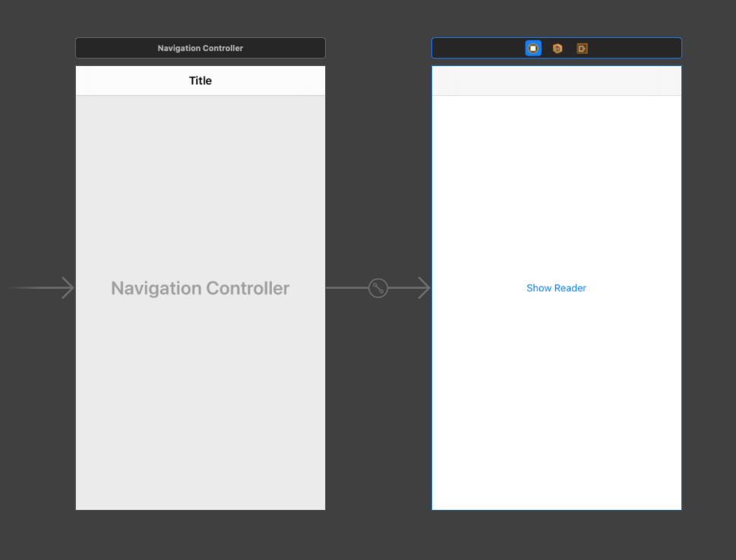736x560 pixels.
Task: Click the storyboard entry point arrow
Action: [x=46, y=288]
